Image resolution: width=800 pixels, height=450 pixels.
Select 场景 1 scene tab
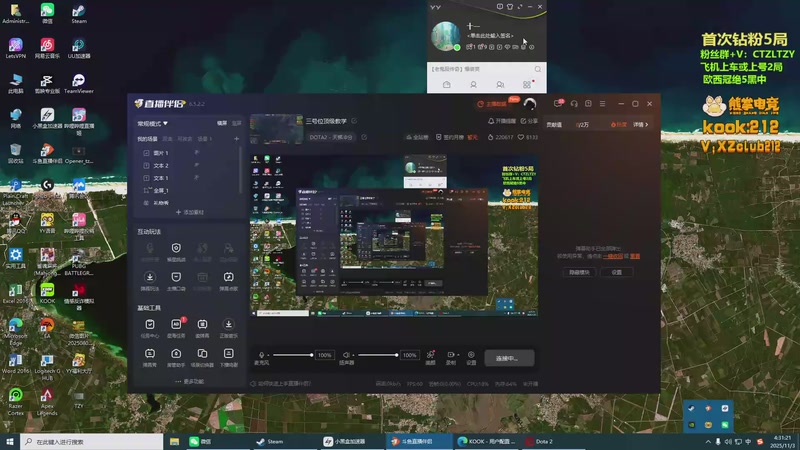tap(205, 139)
